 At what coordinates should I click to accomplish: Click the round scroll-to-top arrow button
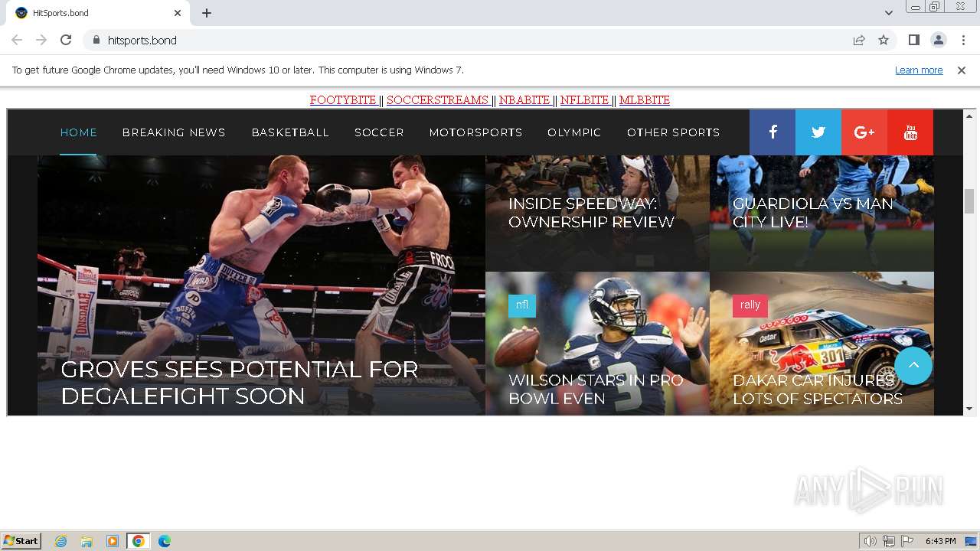(x=913, y=365)
